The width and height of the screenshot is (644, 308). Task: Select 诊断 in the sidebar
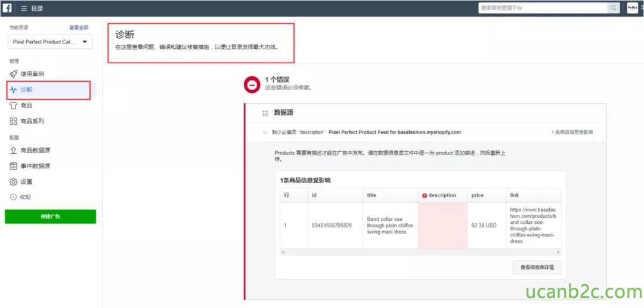[x=48, y=90]
